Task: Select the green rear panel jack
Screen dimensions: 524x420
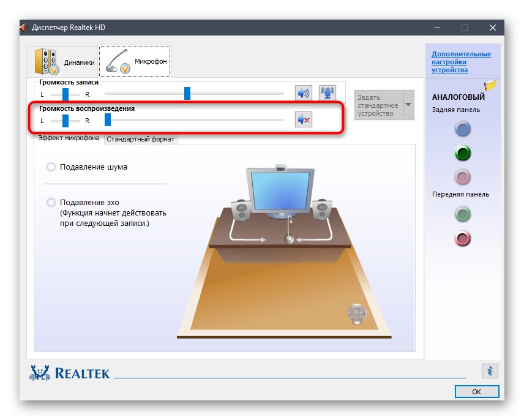Action: click(463, 153)
